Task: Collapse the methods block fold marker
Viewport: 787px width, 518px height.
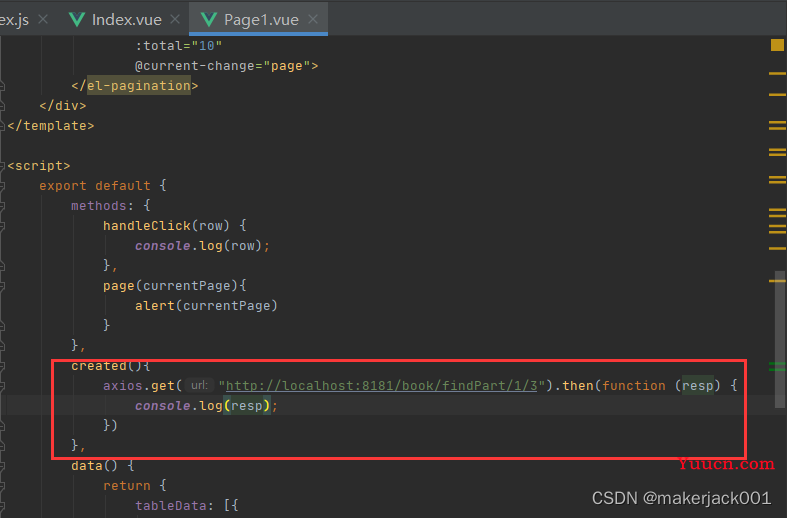Action: tap(3, 206)
